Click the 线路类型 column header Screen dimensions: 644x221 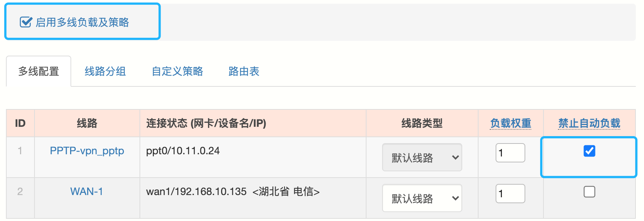coord(422,123)
